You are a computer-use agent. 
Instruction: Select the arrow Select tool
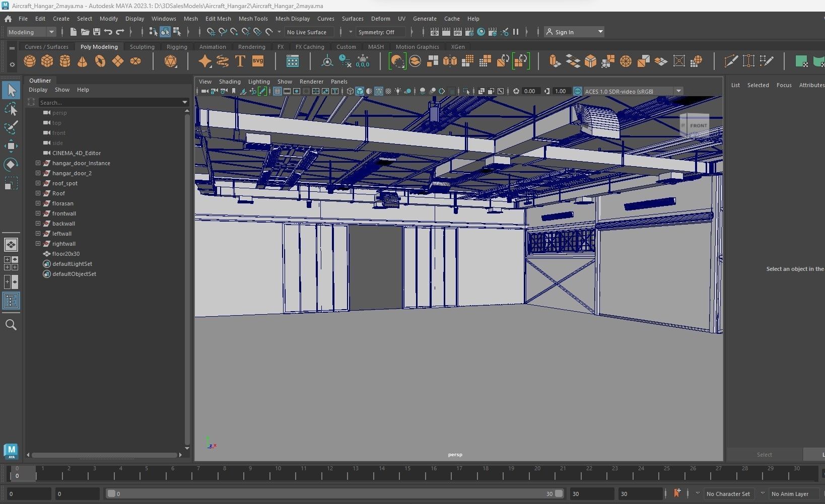(11, 90)
